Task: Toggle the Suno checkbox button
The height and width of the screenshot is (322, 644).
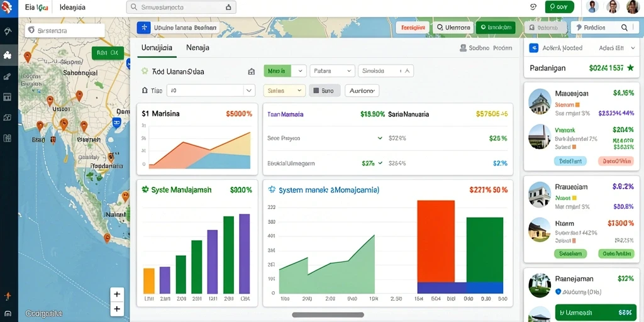Action: point(324,91)
